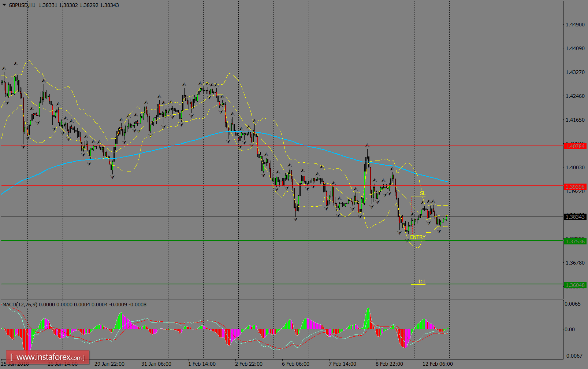The width and height of the screenshot is (588, 369).
Task: Click the green target tag 1.36048
Action: (575, 284)
